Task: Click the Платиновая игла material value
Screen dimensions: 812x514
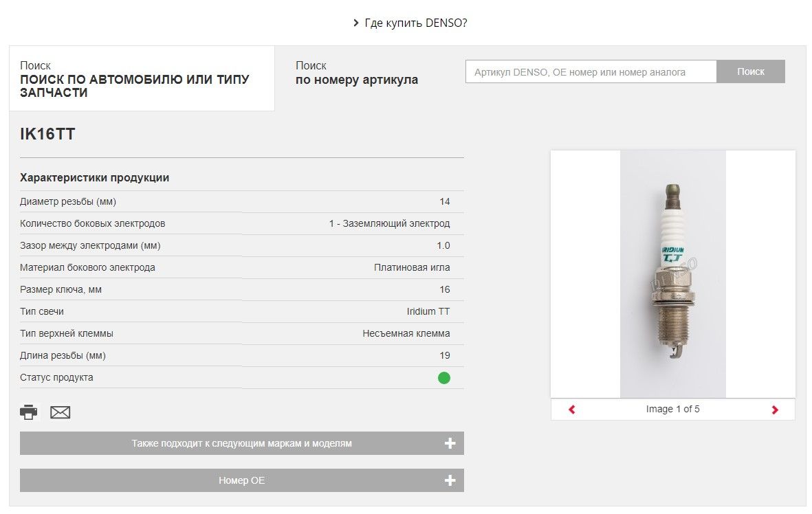Action: [x=412, y=268]
